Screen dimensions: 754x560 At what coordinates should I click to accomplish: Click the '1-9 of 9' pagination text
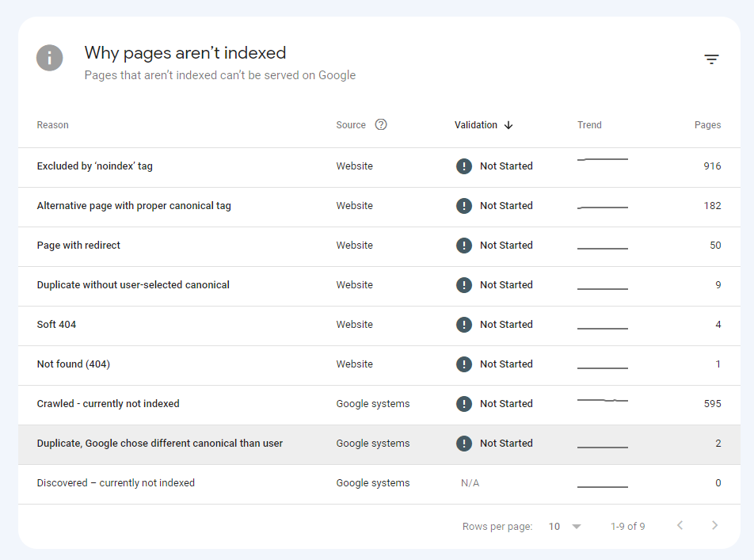pyautogui.click(x=627, y=526)
